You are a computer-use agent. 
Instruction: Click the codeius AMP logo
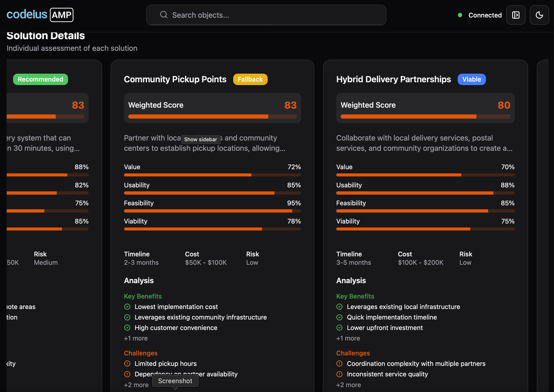pyautogui.click(x=40, y=15)
